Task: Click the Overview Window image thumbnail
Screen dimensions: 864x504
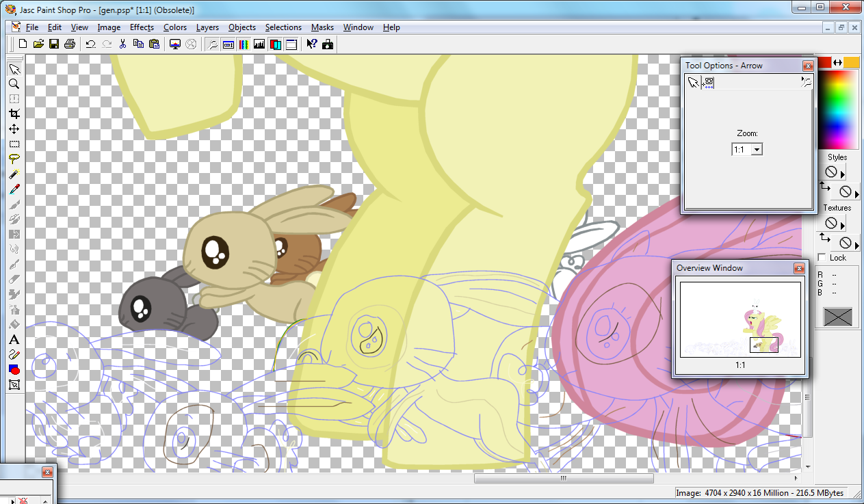Action: 739,319
